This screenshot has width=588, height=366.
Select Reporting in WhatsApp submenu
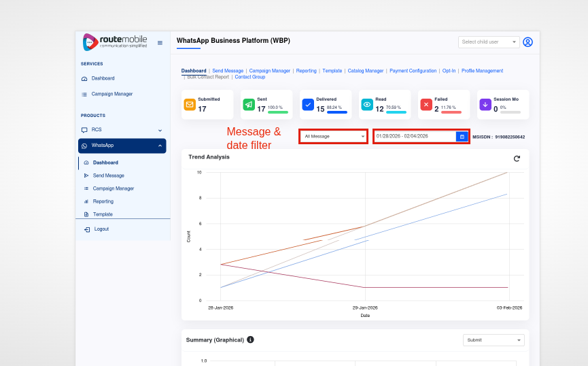pos(103,201)
